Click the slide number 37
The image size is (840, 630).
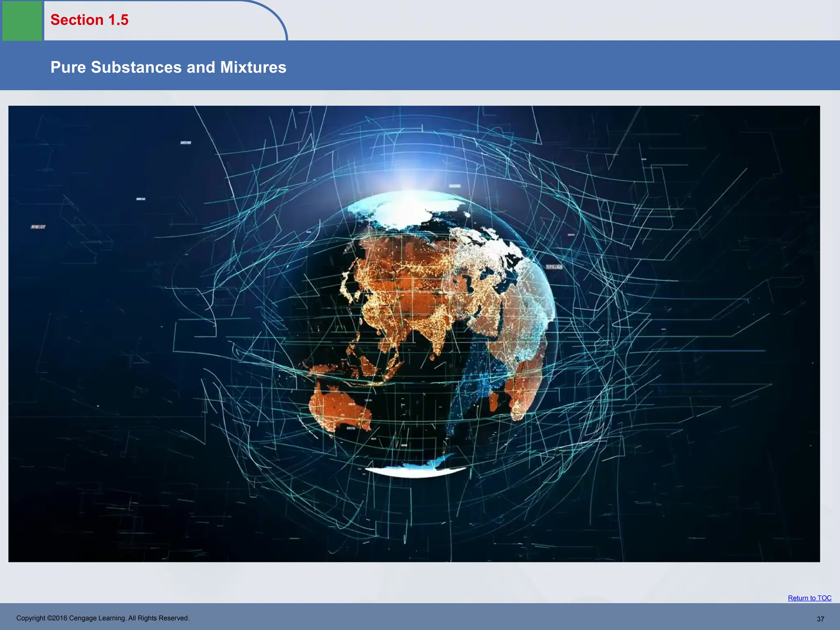point(820,619)
